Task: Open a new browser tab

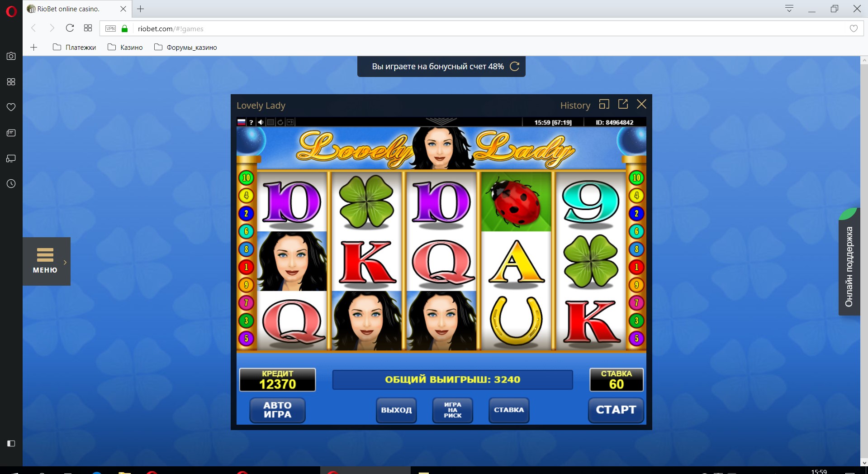Action: (x=141, y=9)
